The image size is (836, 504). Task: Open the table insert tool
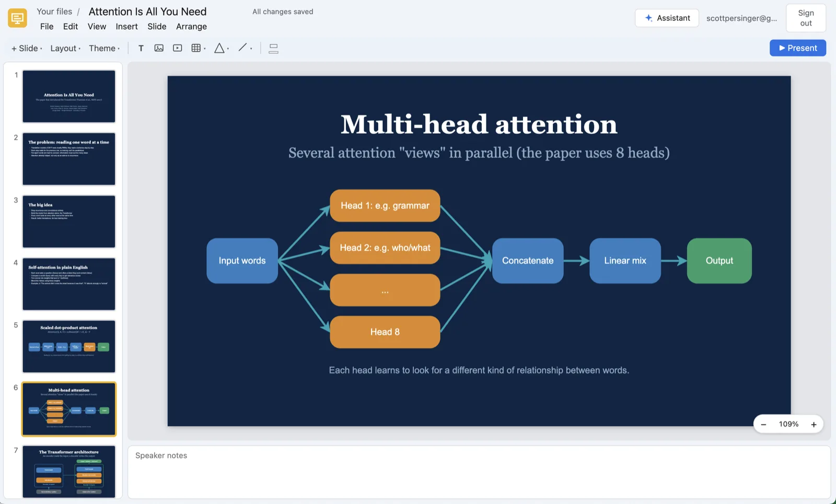pos(196,48)
